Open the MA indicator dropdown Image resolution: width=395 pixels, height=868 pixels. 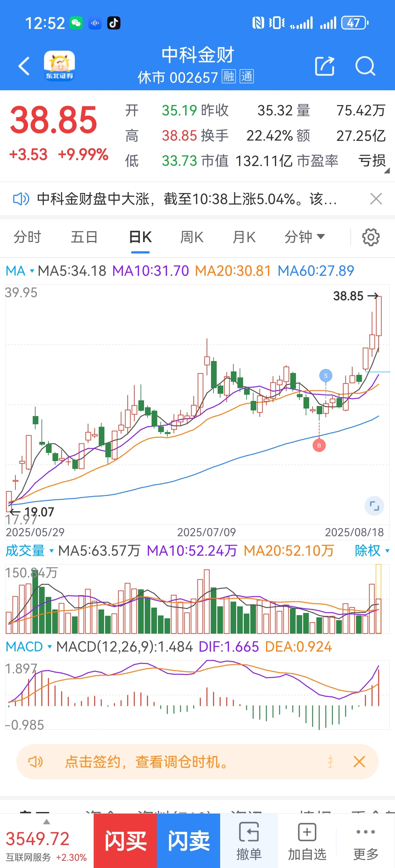pos(19,271)
